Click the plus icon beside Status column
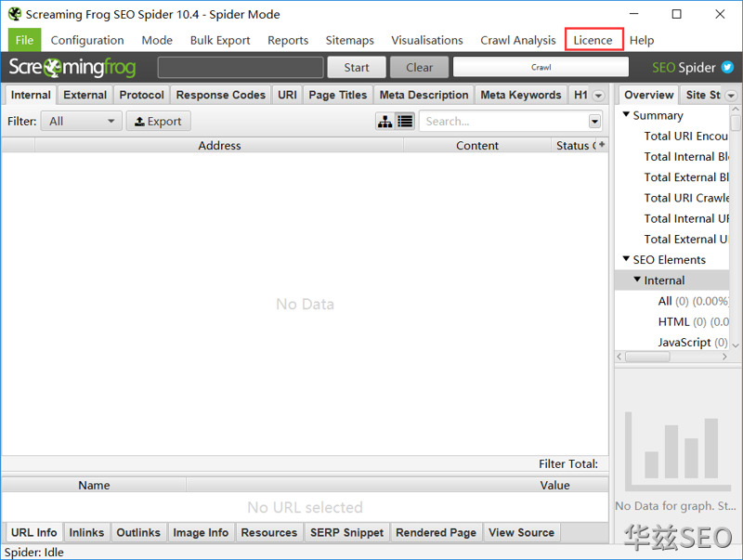743x560 pixels. (602, 145)
